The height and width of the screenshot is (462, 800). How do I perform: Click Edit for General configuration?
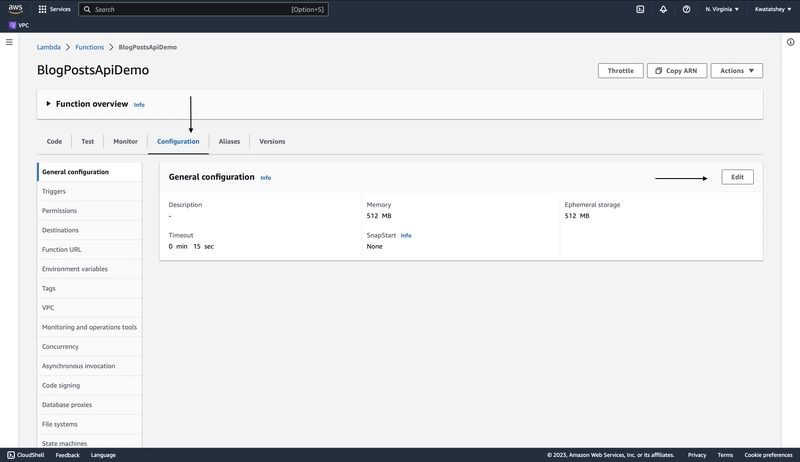coord(737,177)
